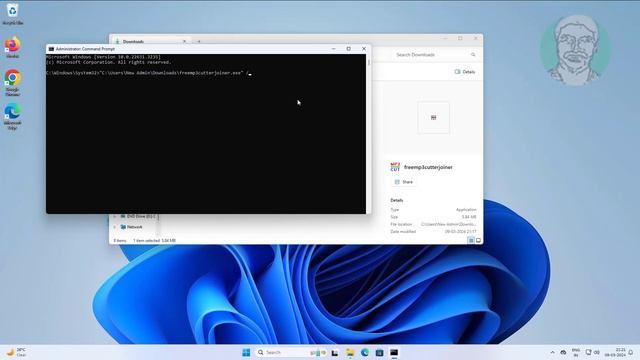Click the freemp3cutterjoiner MP3 CUT icon
Screen dimensions: 640x360
395,167
